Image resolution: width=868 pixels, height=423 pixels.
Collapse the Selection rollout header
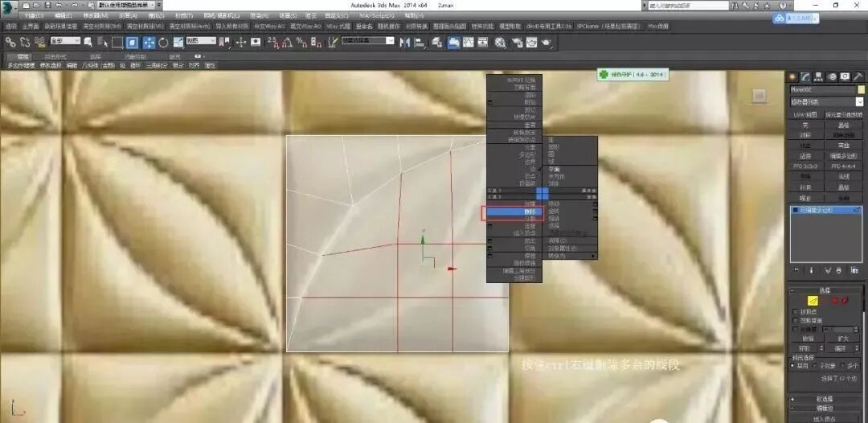coord(825,290)
